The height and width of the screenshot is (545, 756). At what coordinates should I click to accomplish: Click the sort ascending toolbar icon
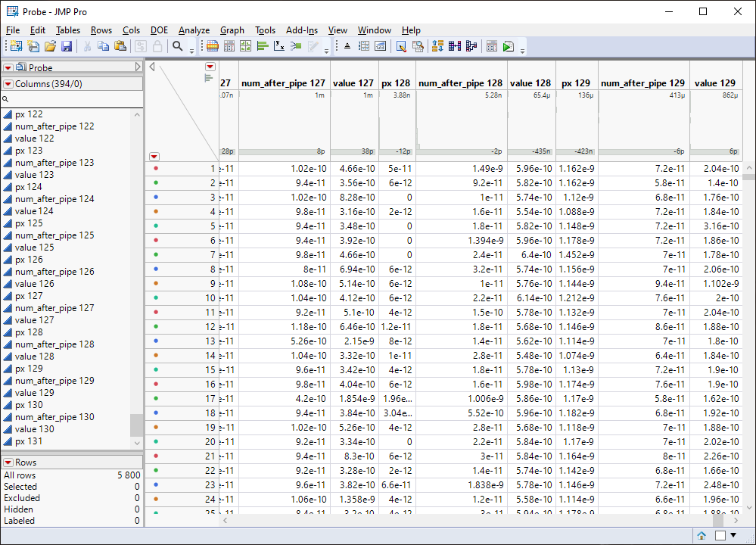pyautogui.click(x=437, y=46)
